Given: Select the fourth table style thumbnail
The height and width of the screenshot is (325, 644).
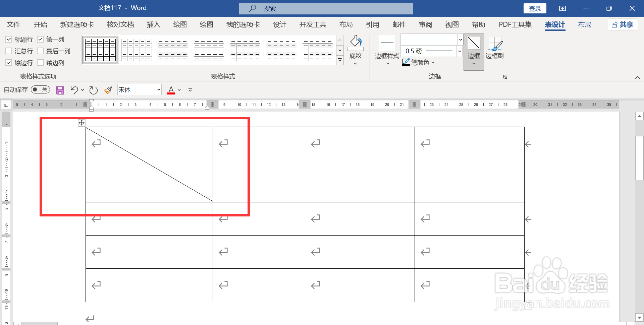Looking at the screenshot, I should 209,50.
